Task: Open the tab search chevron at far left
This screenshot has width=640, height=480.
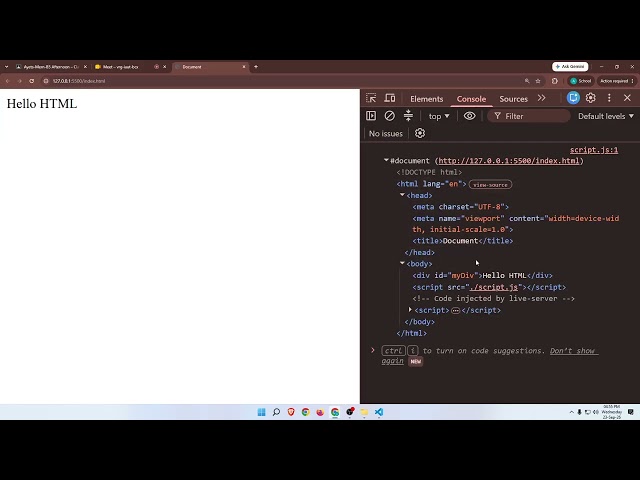Action: point(7,67)
